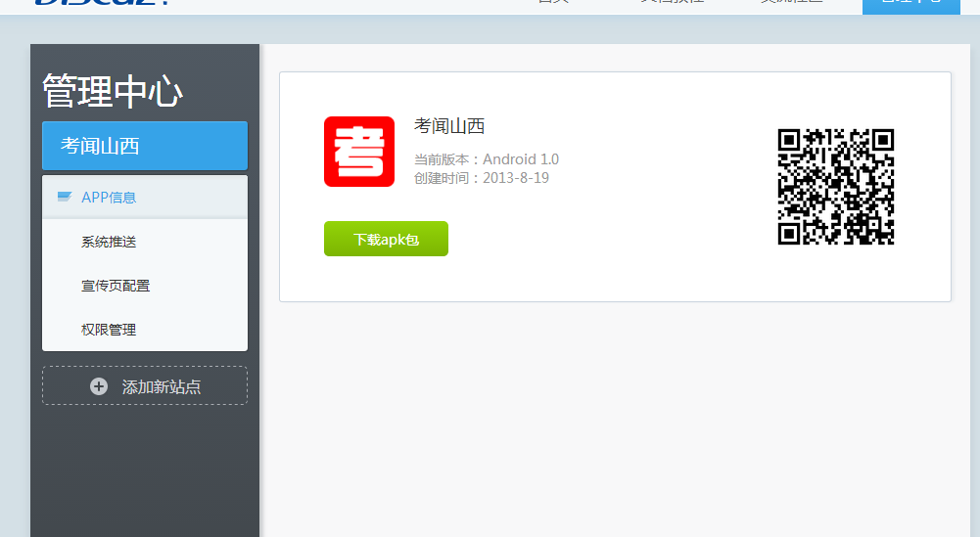
Task: Click the flag icon beside APP信息
Action: 65,197
